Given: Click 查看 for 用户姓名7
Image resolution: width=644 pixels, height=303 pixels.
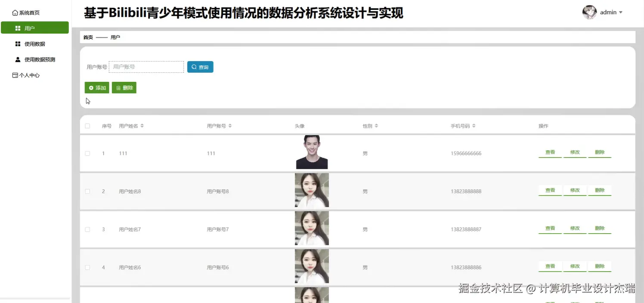Looking at the screenshot, I should 550,229.
